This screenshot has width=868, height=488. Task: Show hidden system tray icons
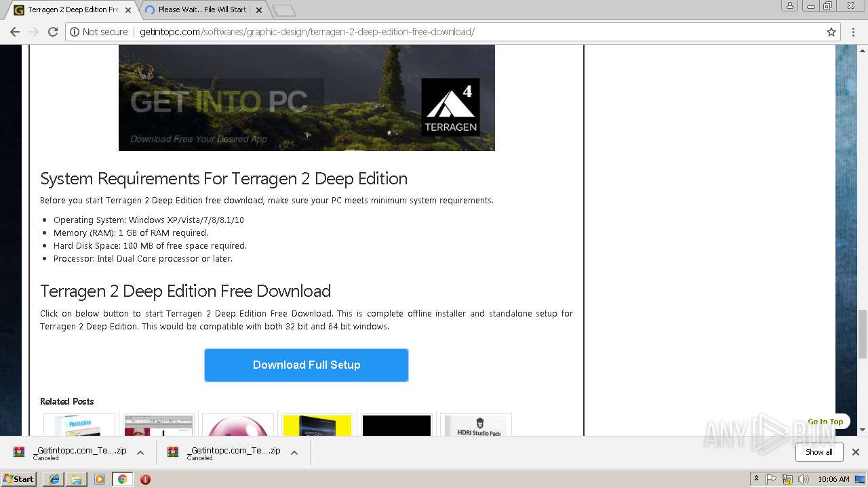click(x=756, y=479)
